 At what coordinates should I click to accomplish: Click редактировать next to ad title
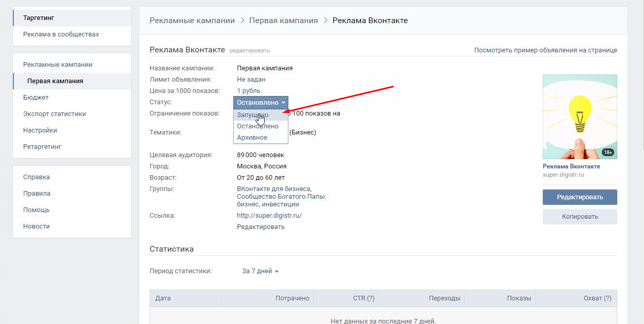tap(250, 50)
